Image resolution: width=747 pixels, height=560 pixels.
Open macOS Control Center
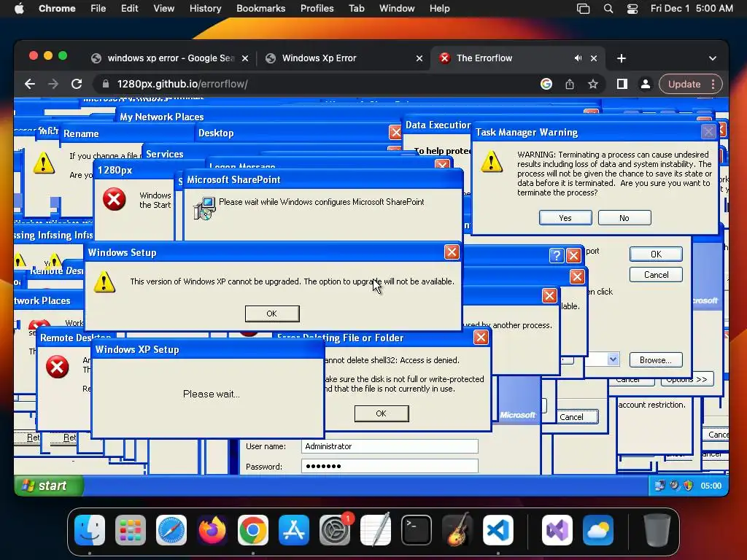632,9
